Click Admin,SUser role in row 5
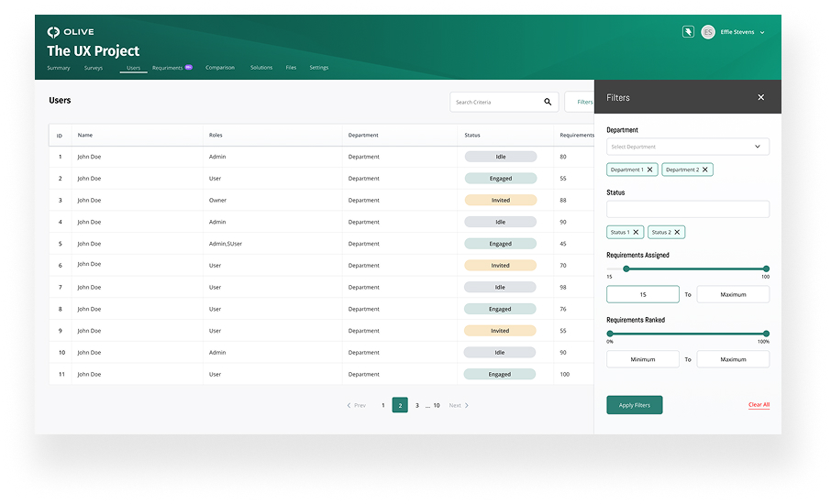 pos(226,244)
